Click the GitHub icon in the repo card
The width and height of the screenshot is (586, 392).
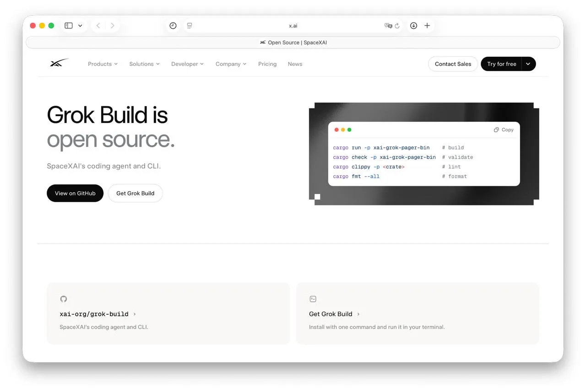[x=64, y=299]
